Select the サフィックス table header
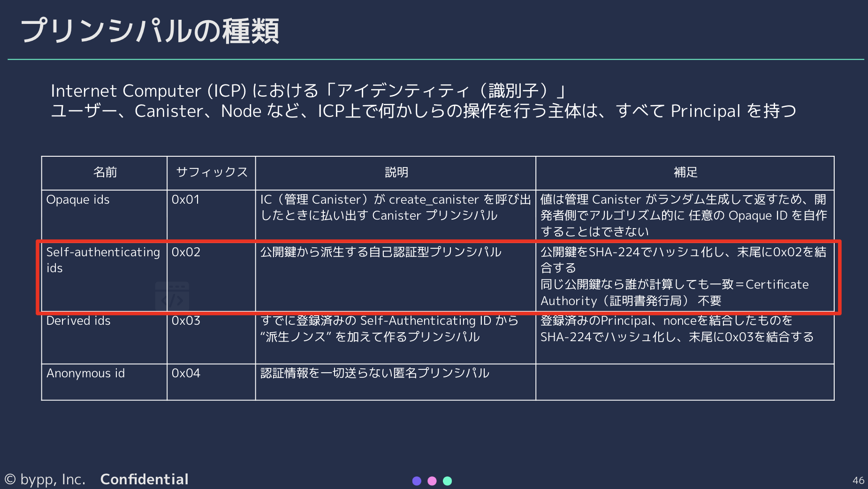This screenshot has height=489, width=868. tap(211, 172)
